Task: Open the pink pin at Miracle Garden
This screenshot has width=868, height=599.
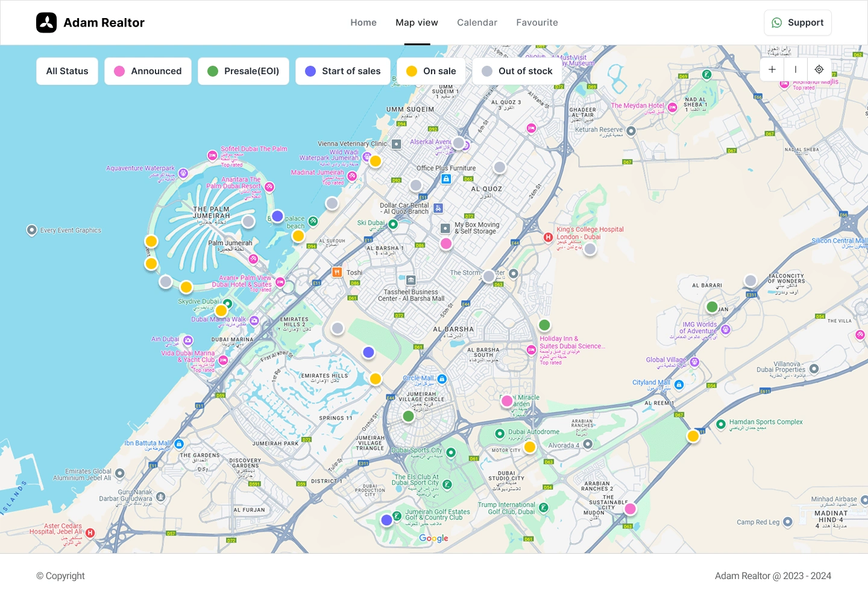Action: (507, 401)
